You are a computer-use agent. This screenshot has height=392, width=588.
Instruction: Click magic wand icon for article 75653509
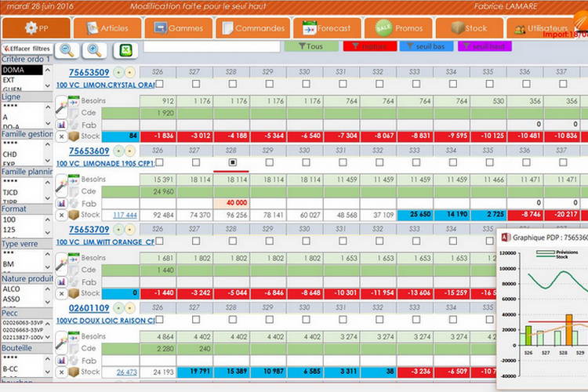click(x=62, y=102)
